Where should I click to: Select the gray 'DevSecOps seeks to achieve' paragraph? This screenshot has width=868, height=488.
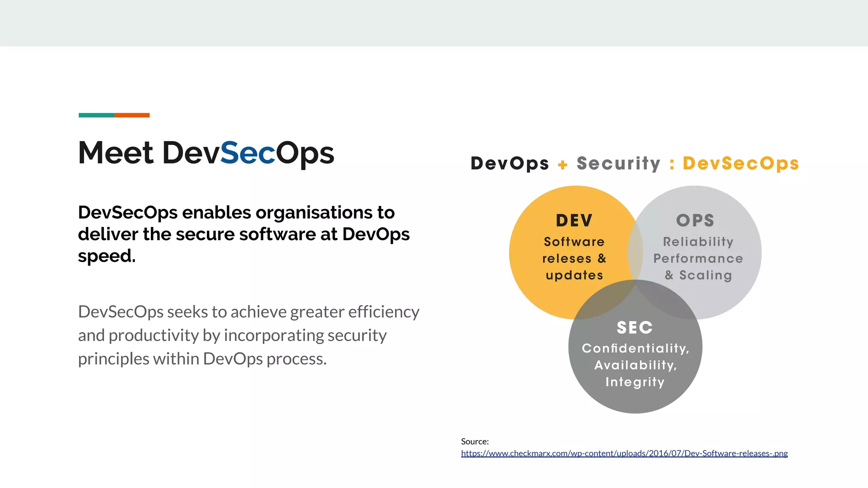249,335
